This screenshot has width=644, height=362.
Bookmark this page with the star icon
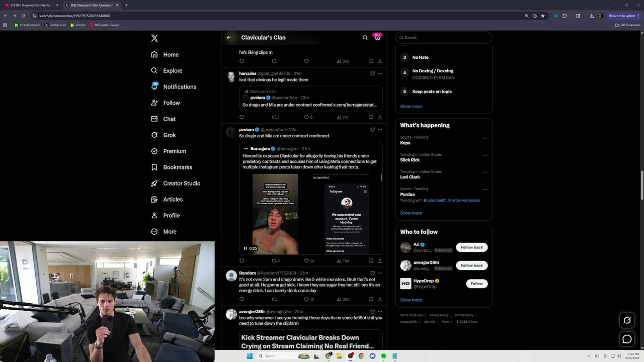pos(542,16)
